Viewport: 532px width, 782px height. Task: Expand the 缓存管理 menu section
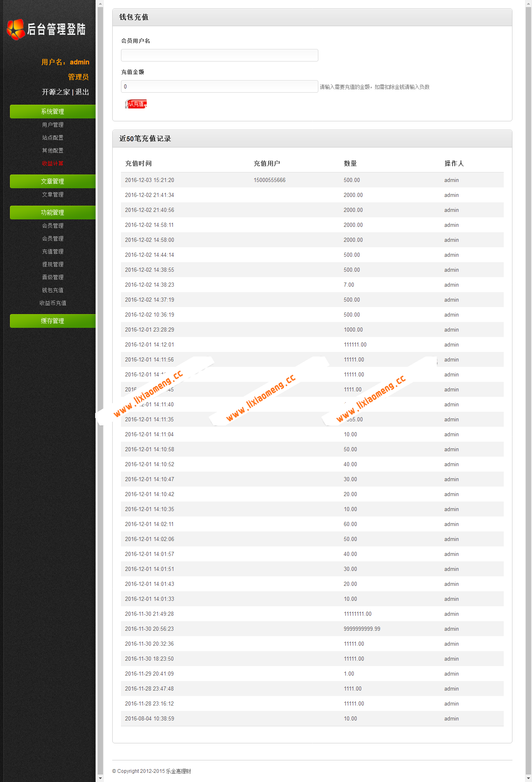[x=53, y=321]
